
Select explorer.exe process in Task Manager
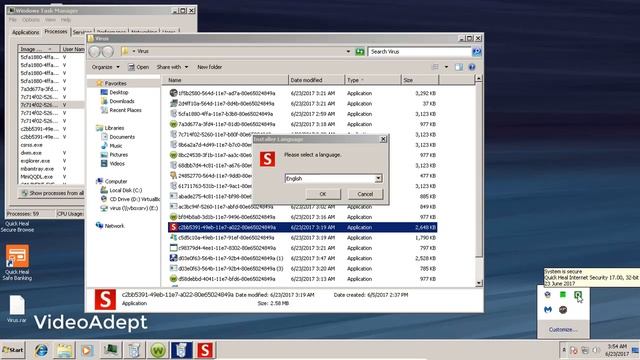(35, 161)
